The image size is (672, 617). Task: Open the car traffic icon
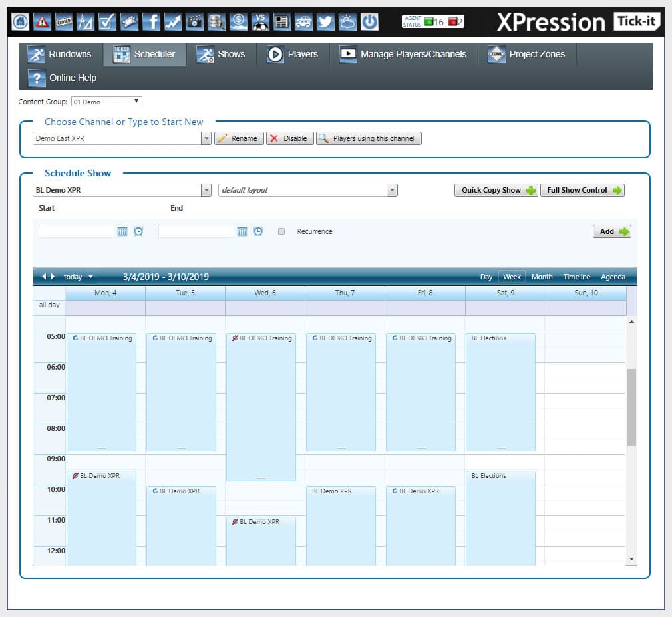[x=303, y=21]
